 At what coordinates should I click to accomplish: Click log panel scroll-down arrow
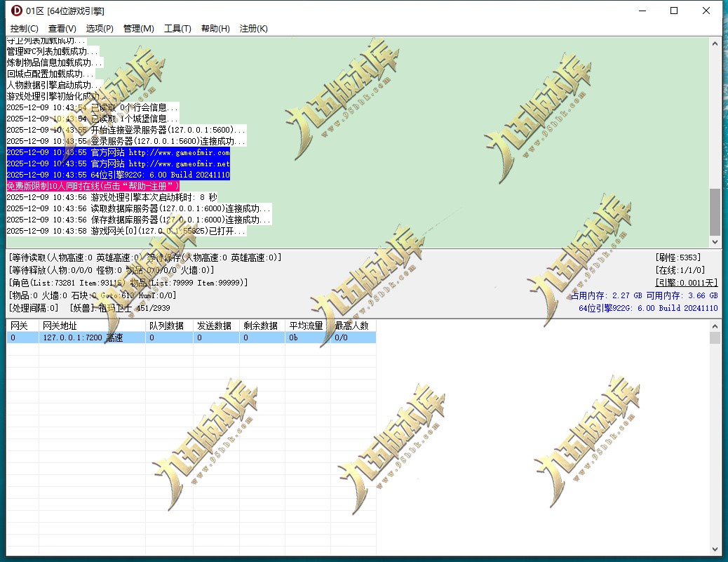715,242
